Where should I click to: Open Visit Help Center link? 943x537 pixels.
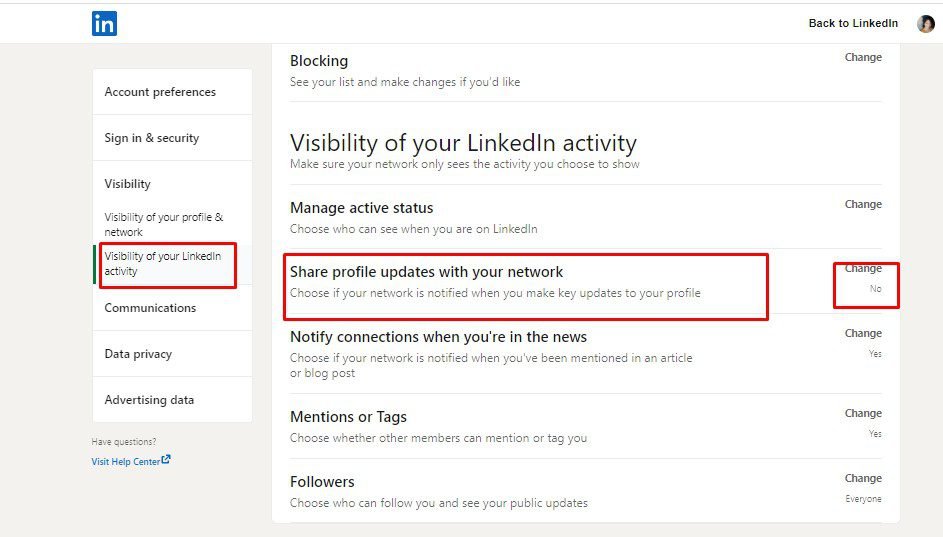[126, 461]
